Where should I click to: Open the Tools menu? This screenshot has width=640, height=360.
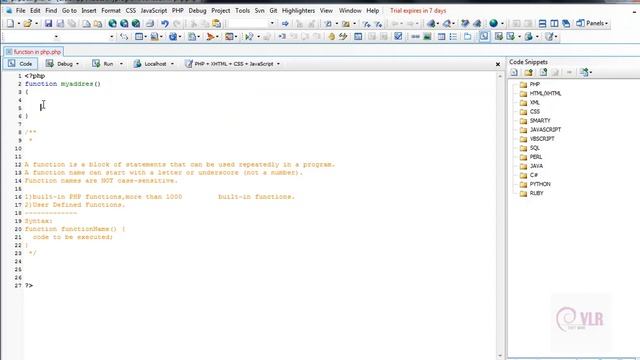(242, 11)
